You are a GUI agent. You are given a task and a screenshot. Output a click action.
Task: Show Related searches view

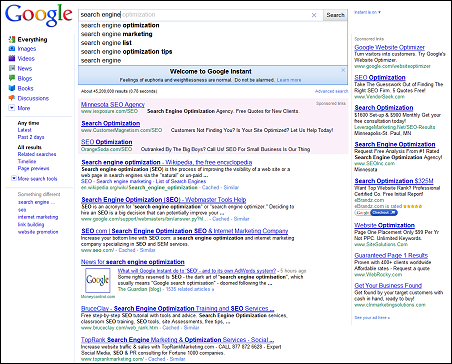coord(37,154)
